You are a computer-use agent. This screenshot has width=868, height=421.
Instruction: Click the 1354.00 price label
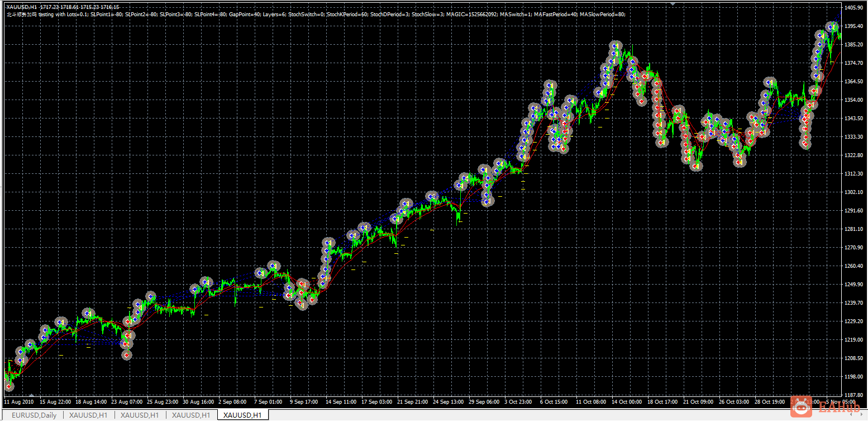click(x=855, y=100)
